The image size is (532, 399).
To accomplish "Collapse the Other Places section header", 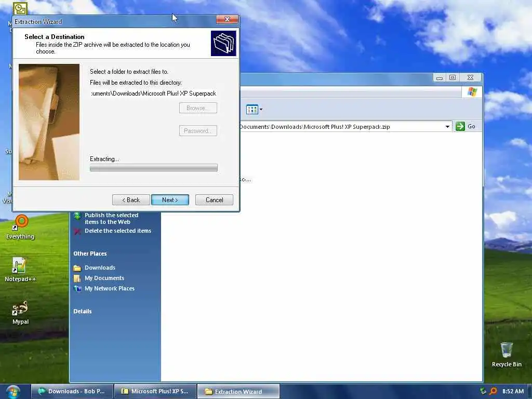I will 90,254.
